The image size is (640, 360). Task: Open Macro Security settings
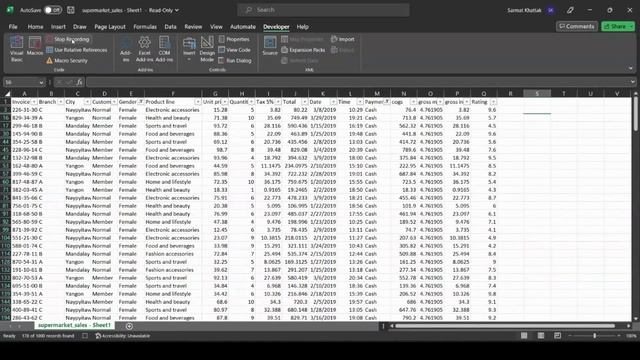[67, 60]
